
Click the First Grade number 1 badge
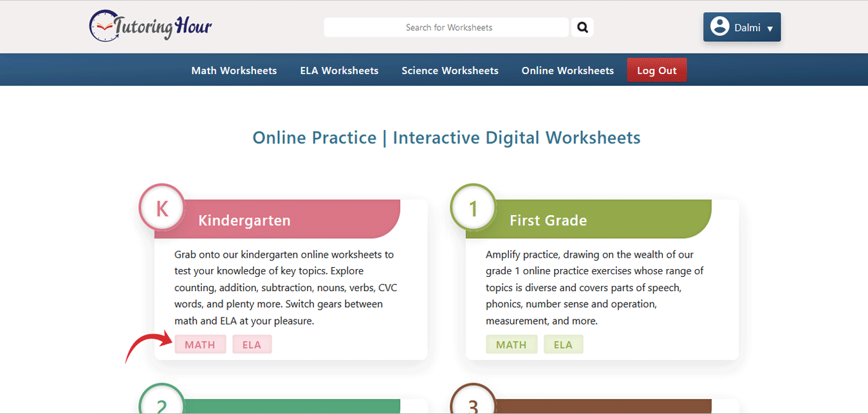coord(474,208)
